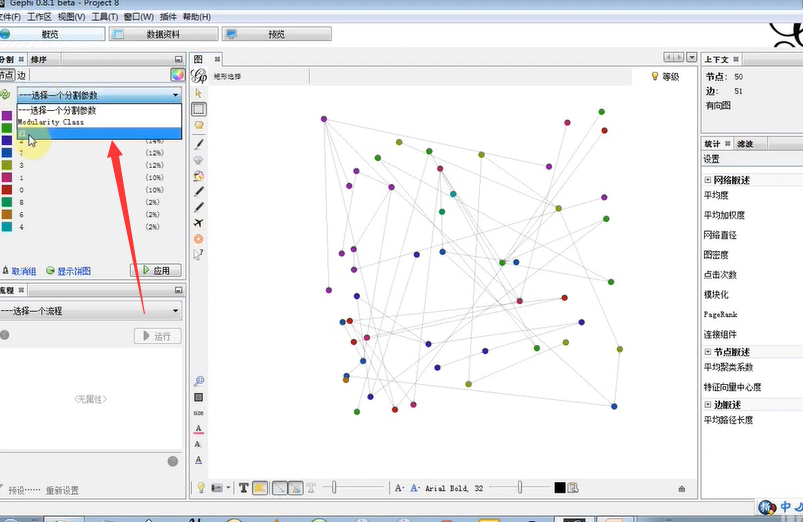
Task: Click the color wheel palette icon
Action: click(x=177, y=75)
